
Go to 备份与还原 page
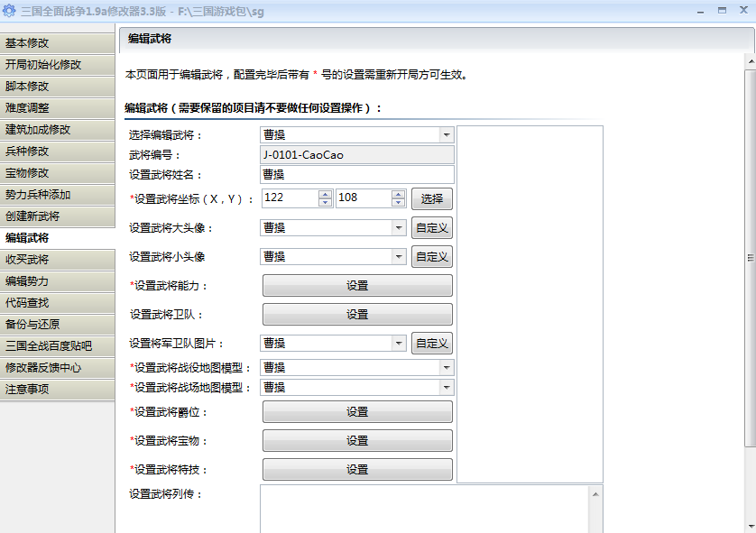[58, 325]
